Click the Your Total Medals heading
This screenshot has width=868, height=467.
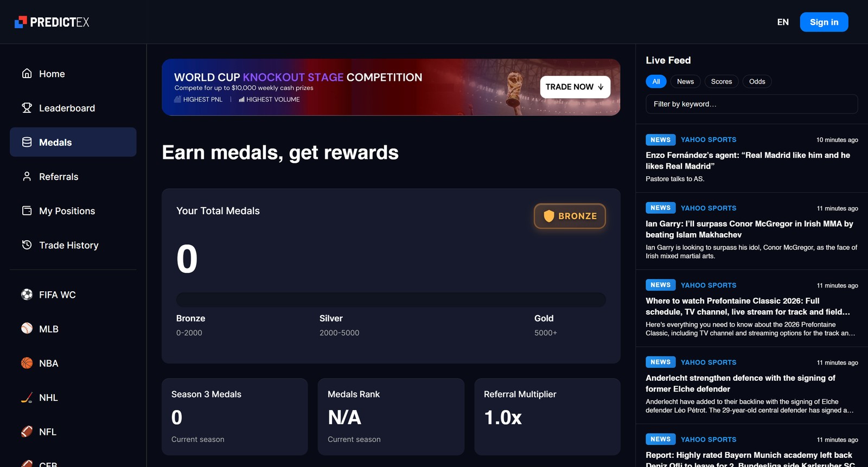(218, 211)
